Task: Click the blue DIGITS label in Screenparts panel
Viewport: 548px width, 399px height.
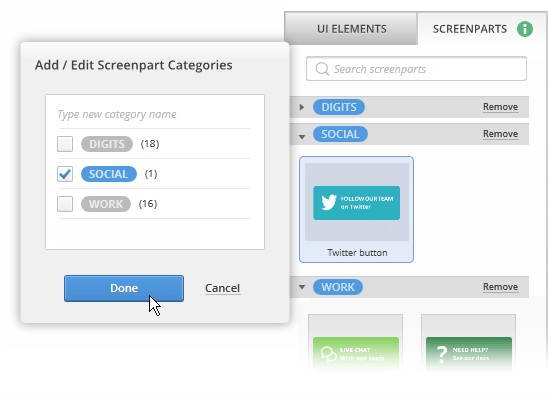Action: point(339,107)
